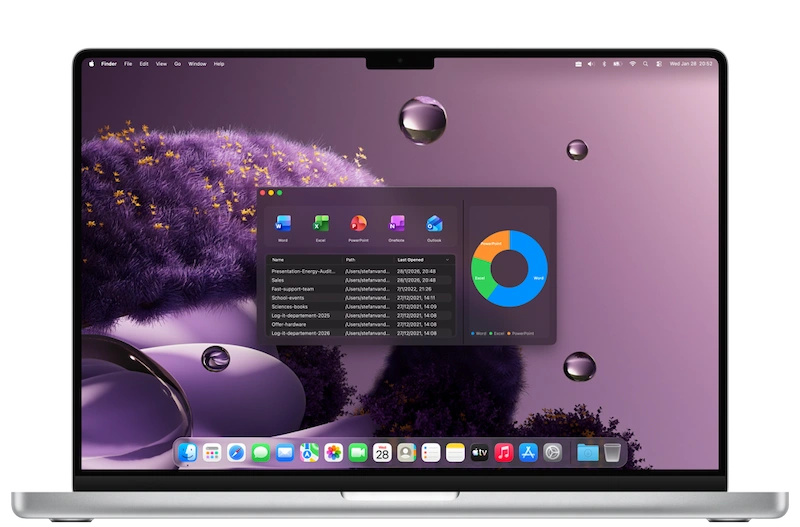Open Photos in the Dock

(334, 453)
